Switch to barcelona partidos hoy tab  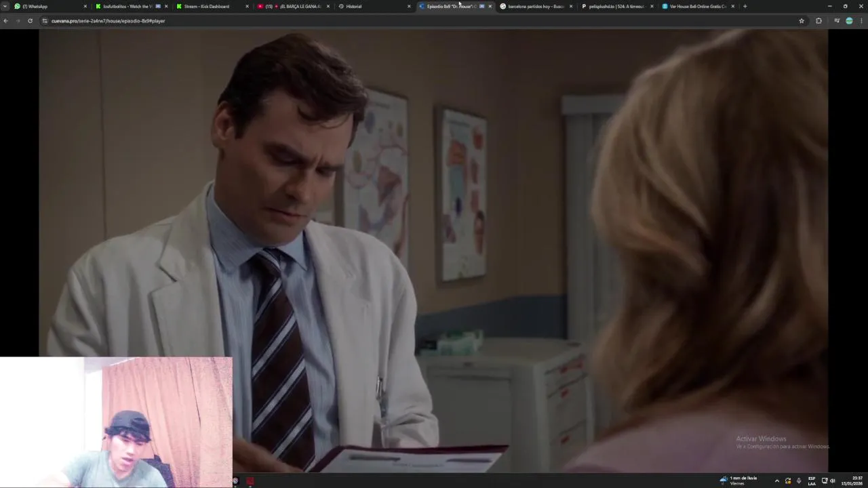tap(536, 6)
